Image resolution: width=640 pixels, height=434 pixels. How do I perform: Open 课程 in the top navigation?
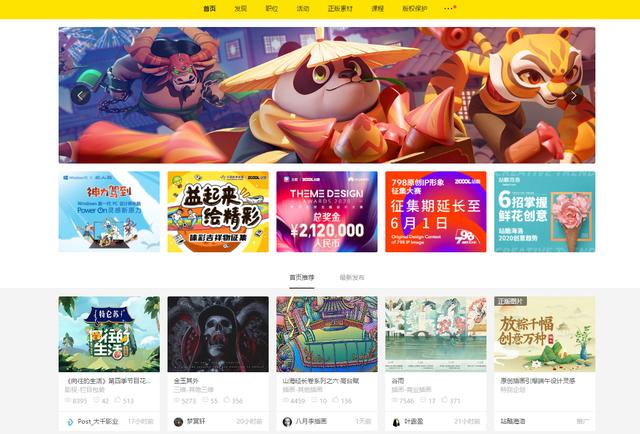378,8
